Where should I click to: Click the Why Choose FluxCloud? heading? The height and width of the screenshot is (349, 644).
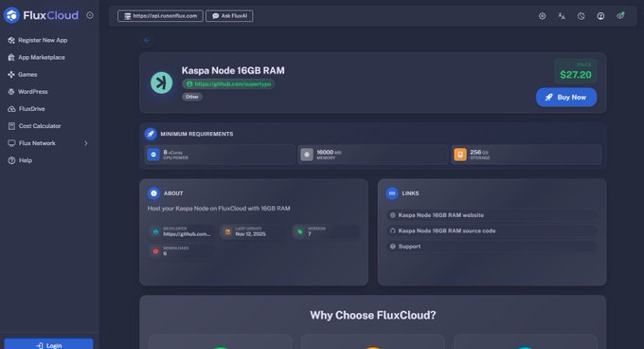point(373,315)
